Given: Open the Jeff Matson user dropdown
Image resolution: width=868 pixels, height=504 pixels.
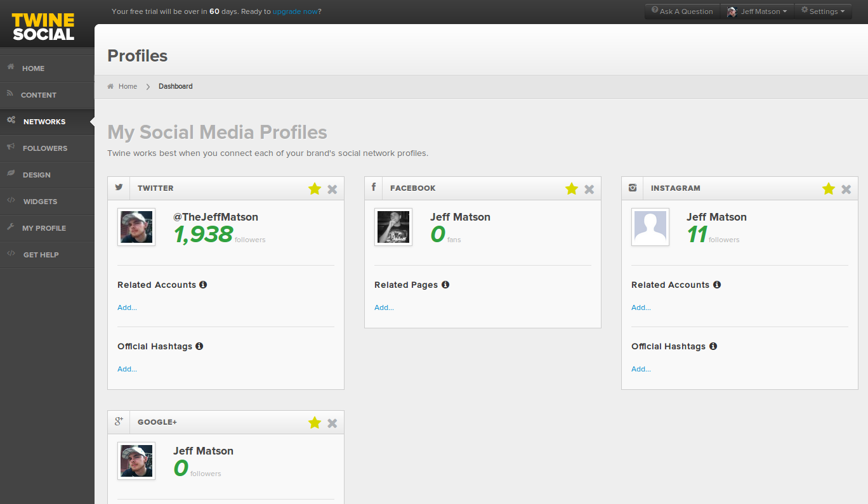Looking at the screenshot, I should click(757, 11).
